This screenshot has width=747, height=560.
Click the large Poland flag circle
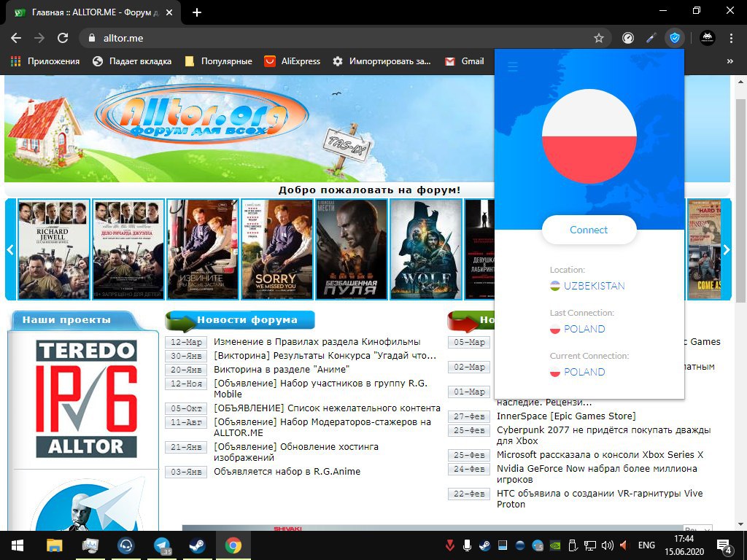point(589,136)
